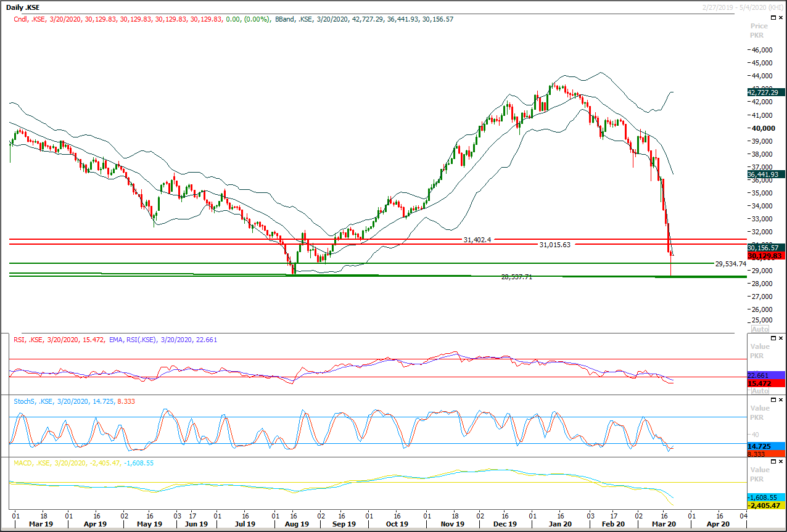Close the MACD indicator pane
The image size is (787, 532).
781,462
